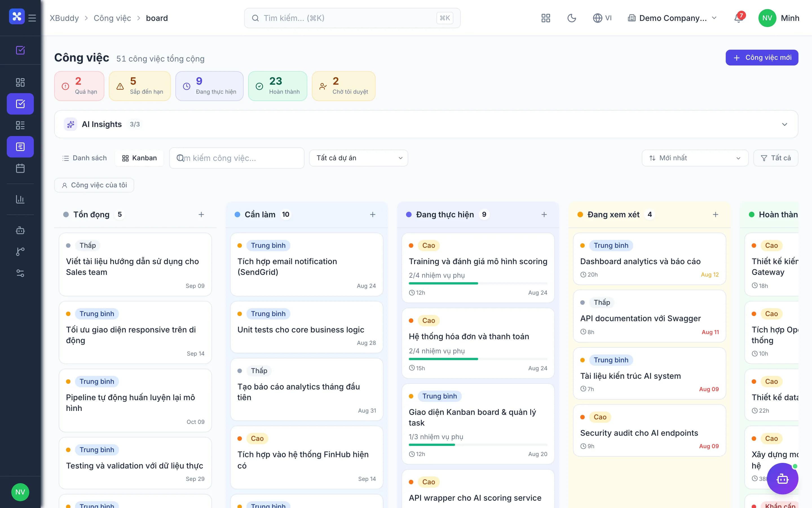Open notifications bell with 7 badge
Image resolution: width=812 pixels, height=508 pixels.
(739, 18)
